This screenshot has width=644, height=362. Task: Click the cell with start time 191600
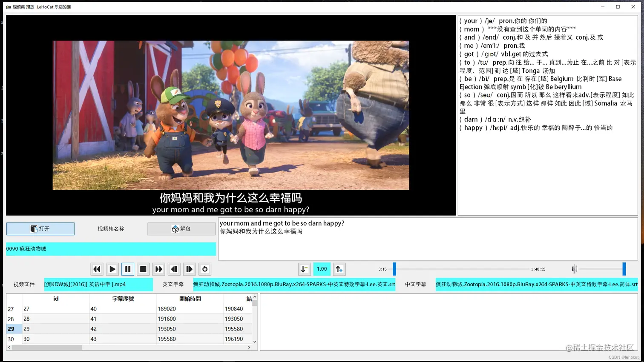[190, 319]
